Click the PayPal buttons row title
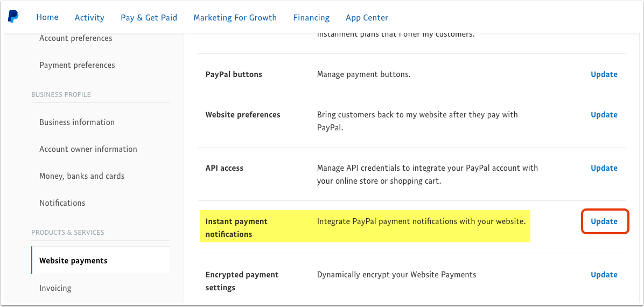The image size is (644, 307). [234, 74]
